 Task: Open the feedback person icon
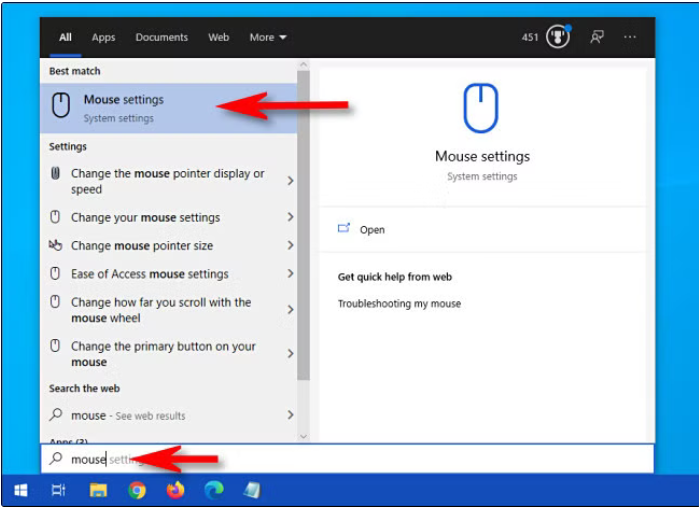pyautogui.click(x=597, y=37)
